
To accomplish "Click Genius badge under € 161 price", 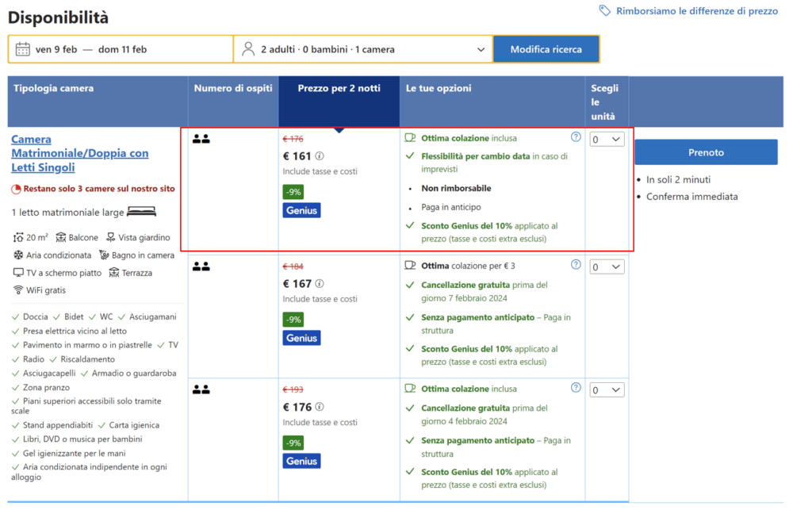I will [x=301, y=210].
